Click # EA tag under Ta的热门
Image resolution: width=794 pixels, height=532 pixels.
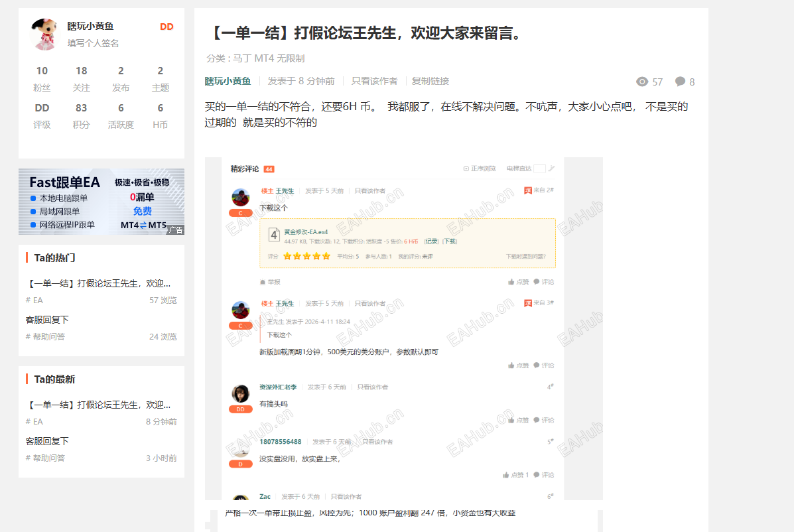tap(34, 300)
